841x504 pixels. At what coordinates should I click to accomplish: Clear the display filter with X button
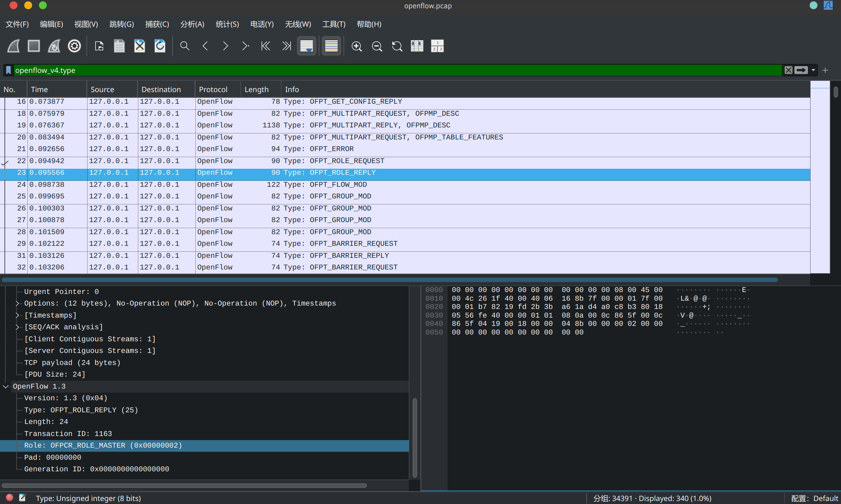click(x=788, y=70)
